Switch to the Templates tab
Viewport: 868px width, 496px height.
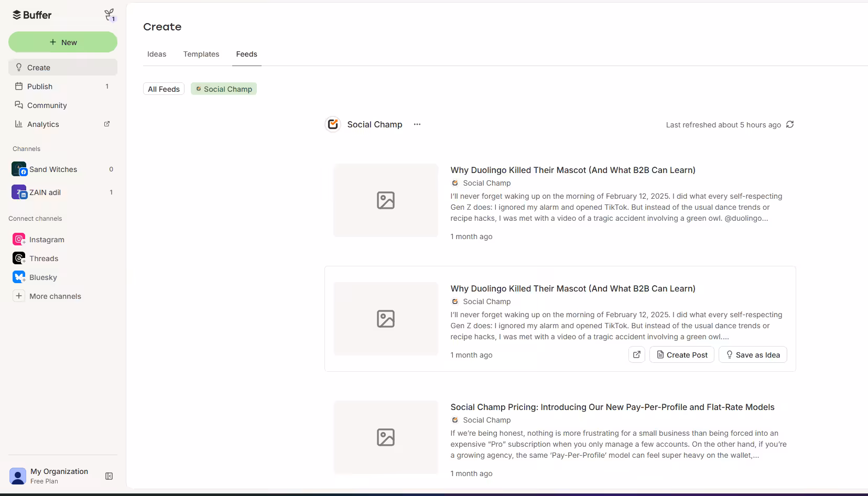coord(201,54)
